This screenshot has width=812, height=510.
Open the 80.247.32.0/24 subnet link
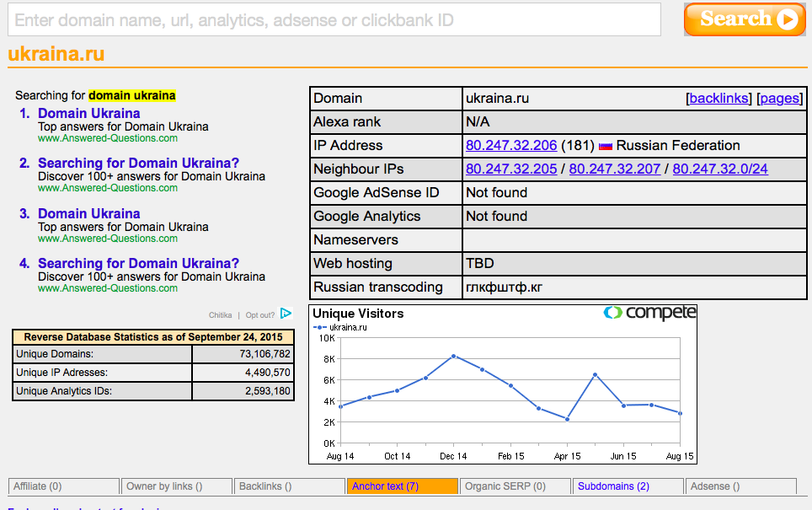(720, 169)
